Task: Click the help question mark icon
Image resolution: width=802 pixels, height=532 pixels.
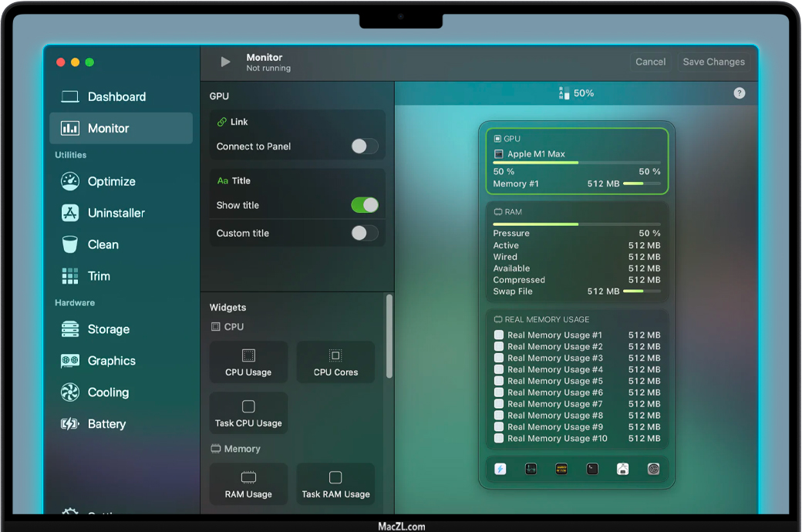Action: coord(740,93)
